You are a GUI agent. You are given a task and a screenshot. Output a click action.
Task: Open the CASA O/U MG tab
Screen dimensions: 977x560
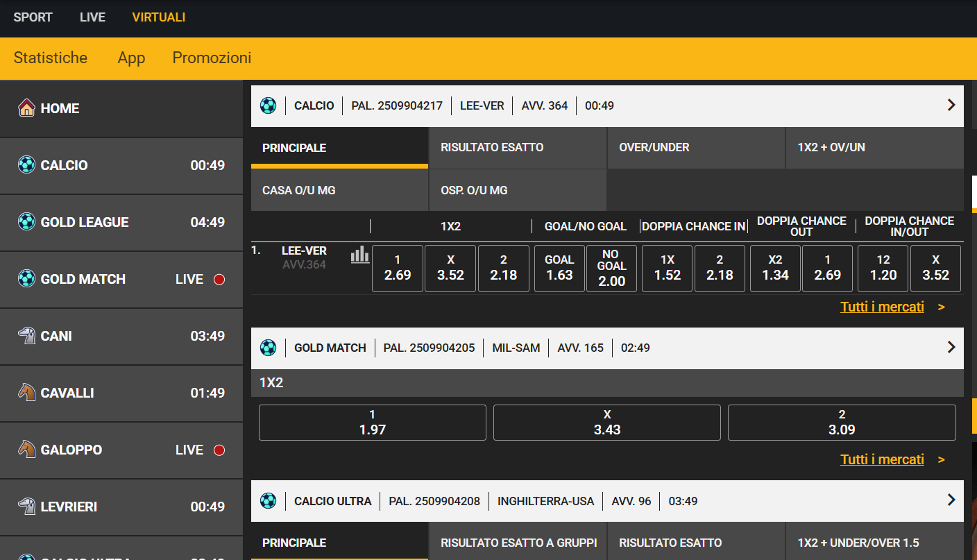[339, 190]
